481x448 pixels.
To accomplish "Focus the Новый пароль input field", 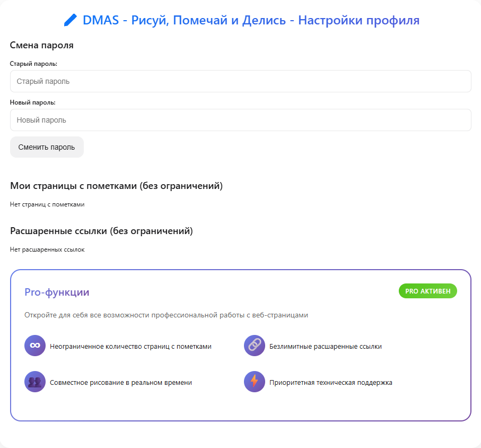I will [x=240, y=120].
